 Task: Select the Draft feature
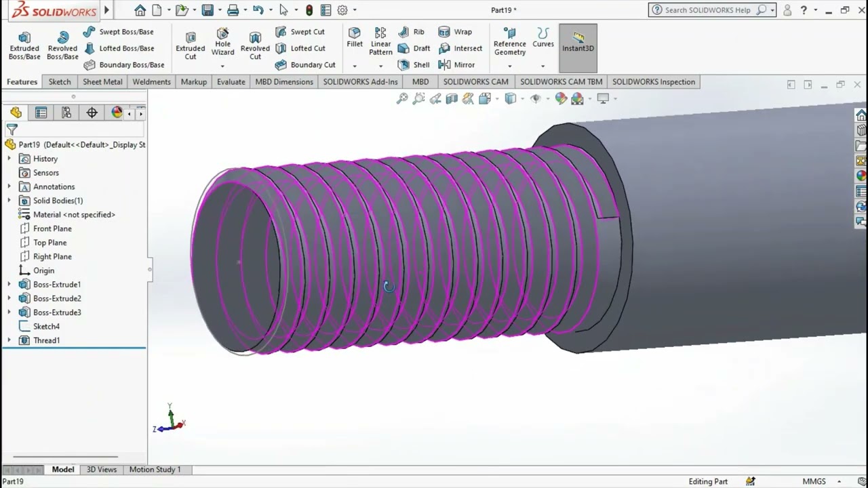(414, 48)
